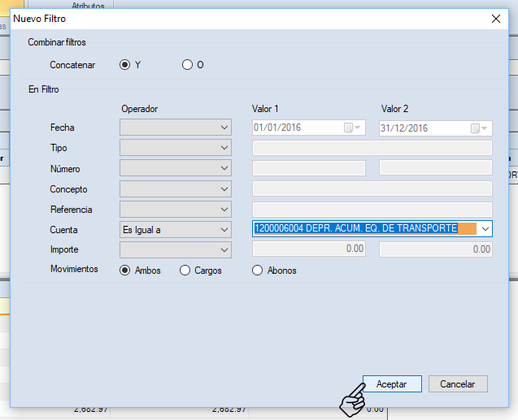Select the O concatenation radio button
The height and width of the screenshot is (420, 518).
pyautogui.click(x=187, y=65)
